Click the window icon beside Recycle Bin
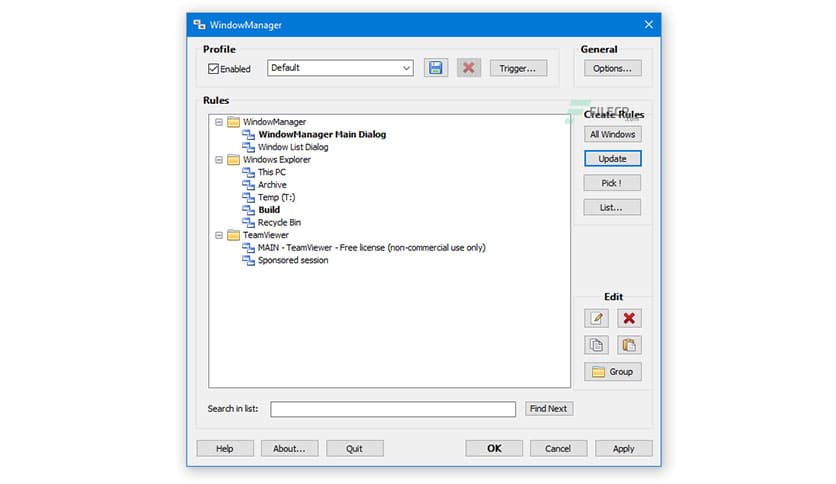 tap(248, 222)
